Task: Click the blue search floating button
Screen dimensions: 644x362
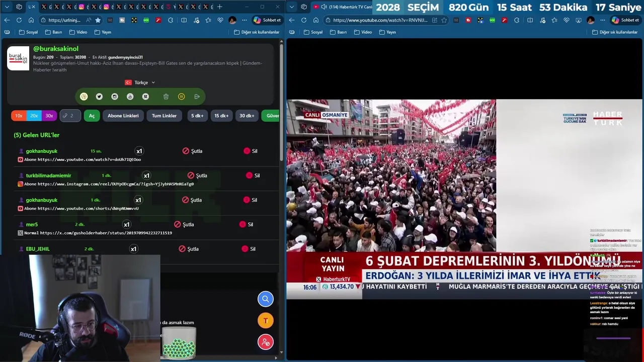Action: 266,299
